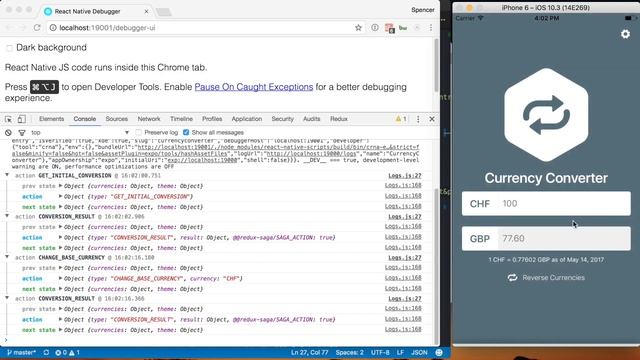Click the errors count icon in status bar
The width and height of the screenshot is (640, 360).
click(61, 352)
